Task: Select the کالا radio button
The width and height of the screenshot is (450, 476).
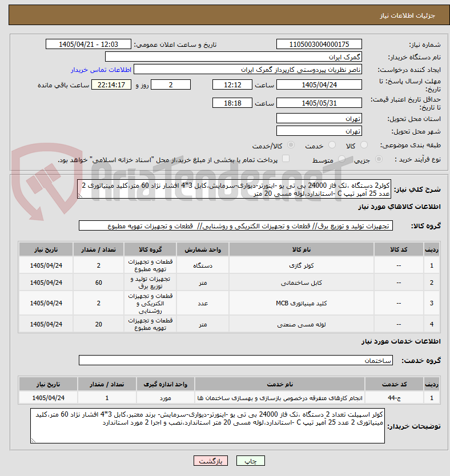Action: click(x=364, y=145)
